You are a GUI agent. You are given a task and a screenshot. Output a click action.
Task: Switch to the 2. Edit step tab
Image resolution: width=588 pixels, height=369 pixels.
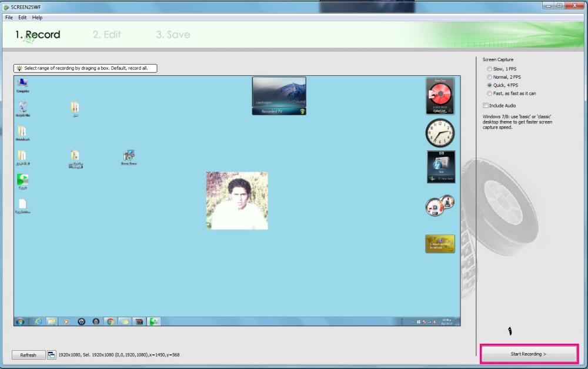[x=106, y=35]
